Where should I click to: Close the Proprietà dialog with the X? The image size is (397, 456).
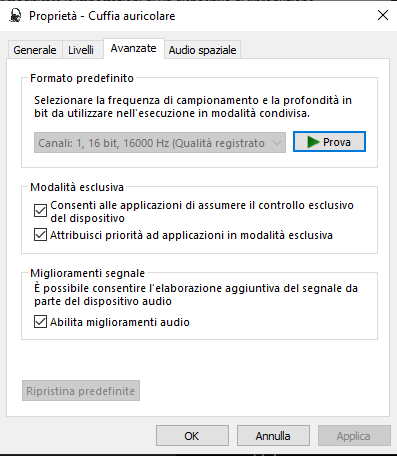(383, 15)
